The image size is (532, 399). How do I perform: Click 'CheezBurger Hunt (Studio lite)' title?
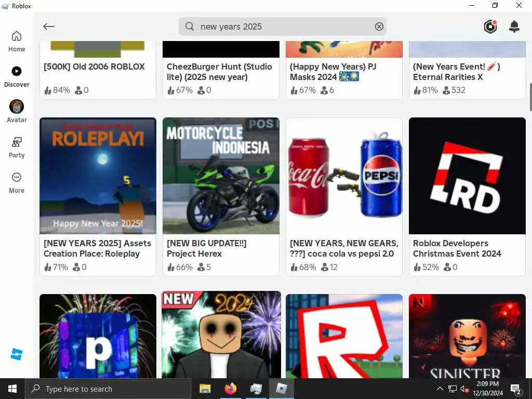tap(219, 72)
